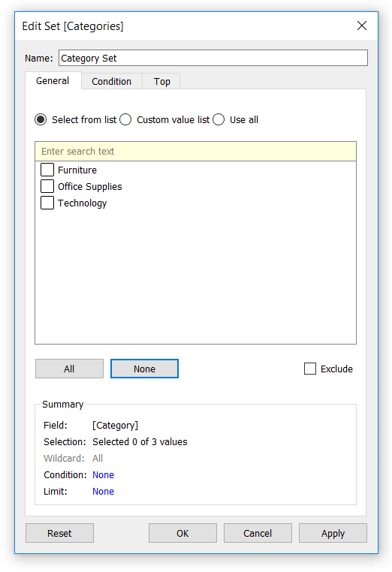The height and width of the screenshot is (572, 392).
Task: Click the Apply button
Action: (333, 533)
